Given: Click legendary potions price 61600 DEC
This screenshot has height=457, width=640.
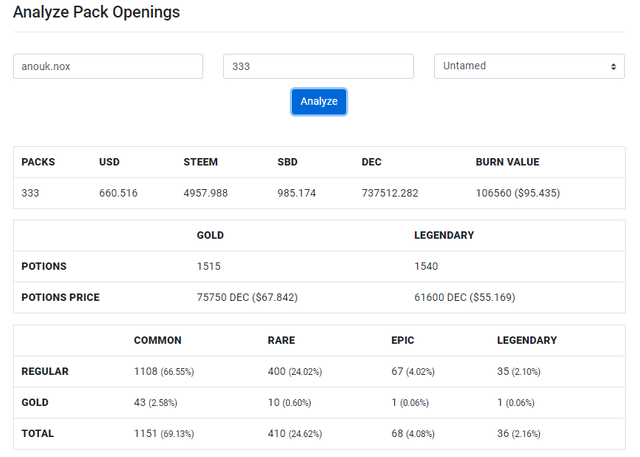Looking at the screenshot, I should [465, 297].
